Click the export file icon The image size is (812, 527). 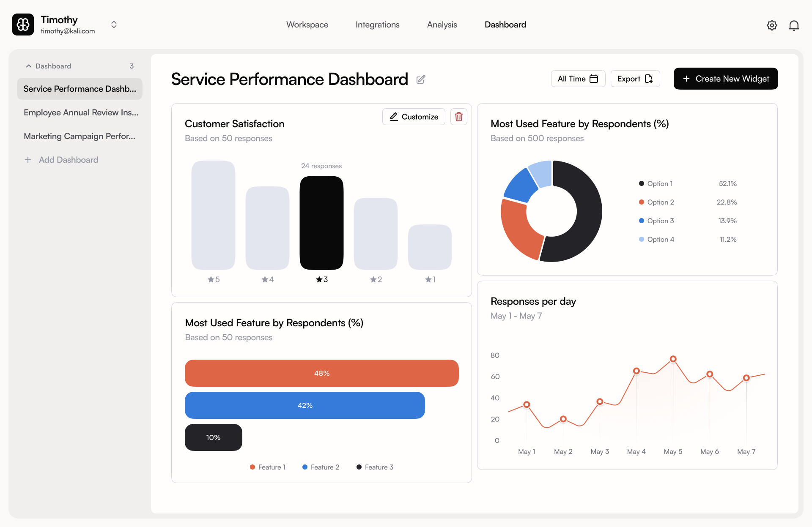pos(648,79)
